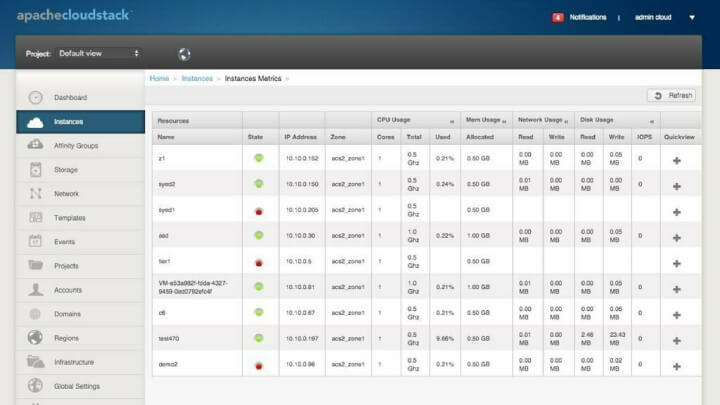Screen dimensions: 720x405
Task: Click the Domains icon in sidebar
Action: [x=35, y=314]
